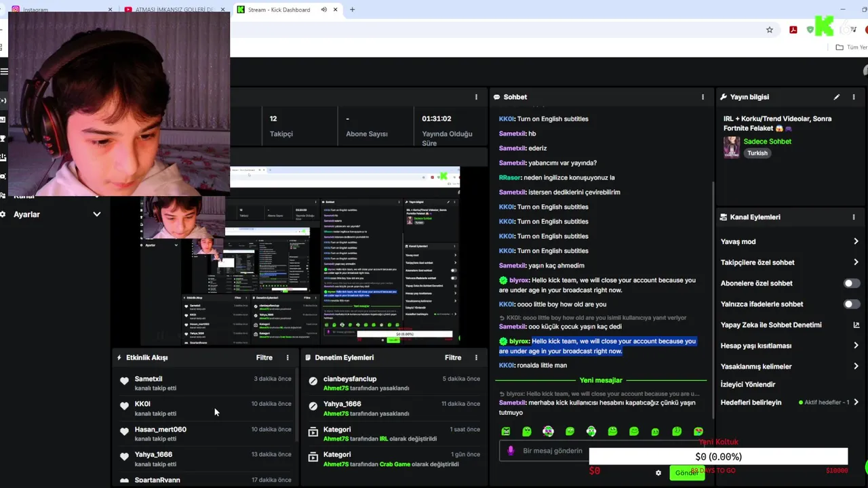The image size is (868, 488).
Task: Open the Yapay Zeka external link icon
Action: click(x=856, y=325)
